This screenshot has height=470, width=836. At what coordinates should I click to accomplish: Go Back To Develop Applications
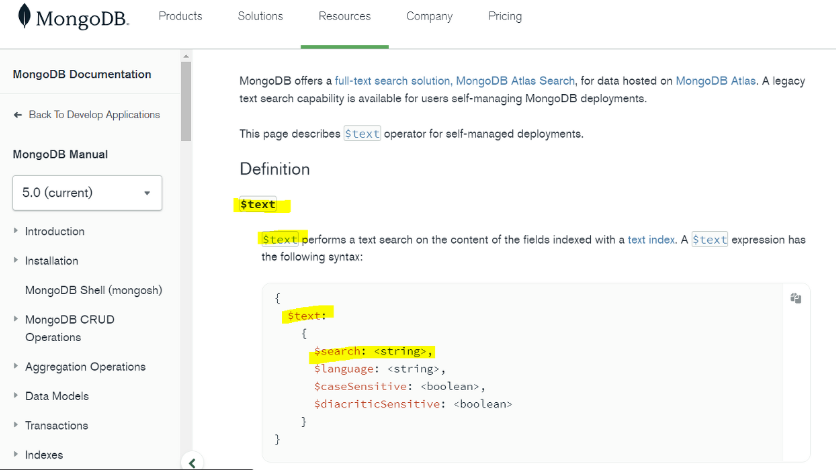(94, 115)
